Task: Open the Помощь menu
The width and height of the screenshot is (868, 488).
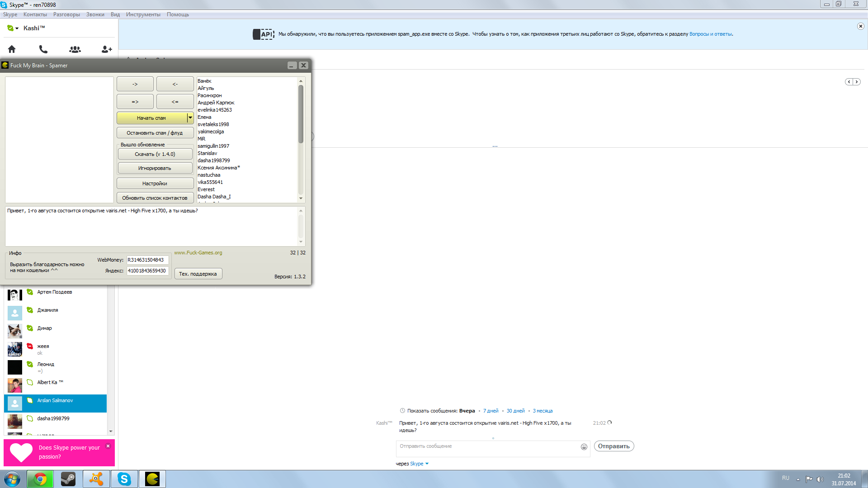Action: coord(178,14)
